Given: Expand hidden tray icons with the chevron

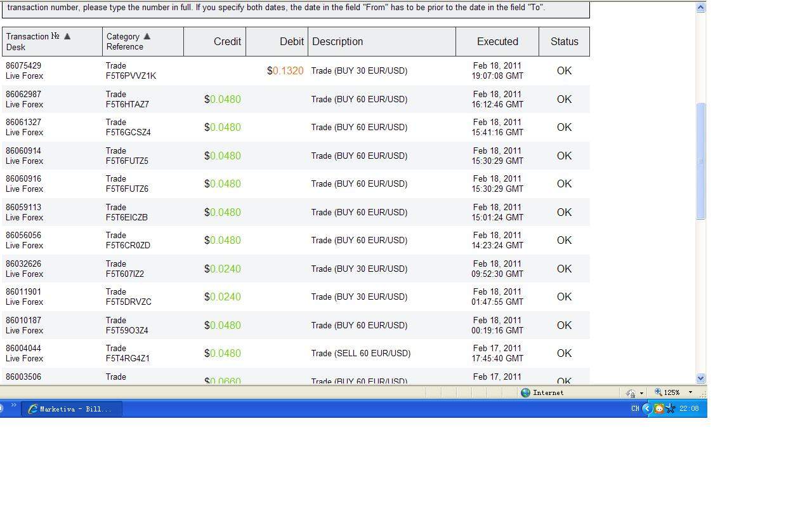Looking at the screenshot, I should 647,409.
